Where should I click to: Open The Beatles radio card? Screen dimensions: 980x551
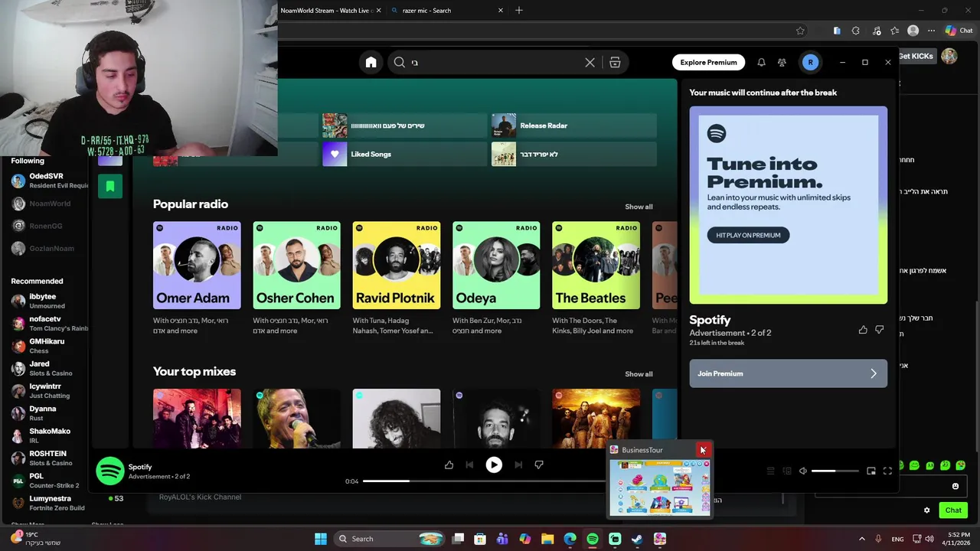(x=596, y=279)
